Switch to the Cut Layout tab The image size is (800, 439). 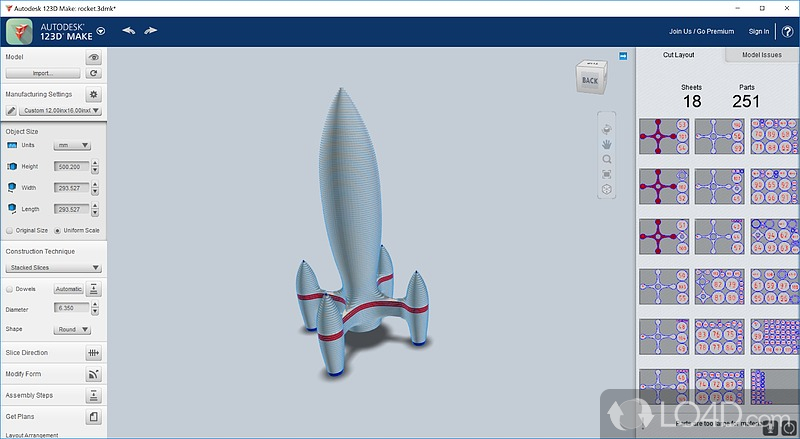[679, 55]
